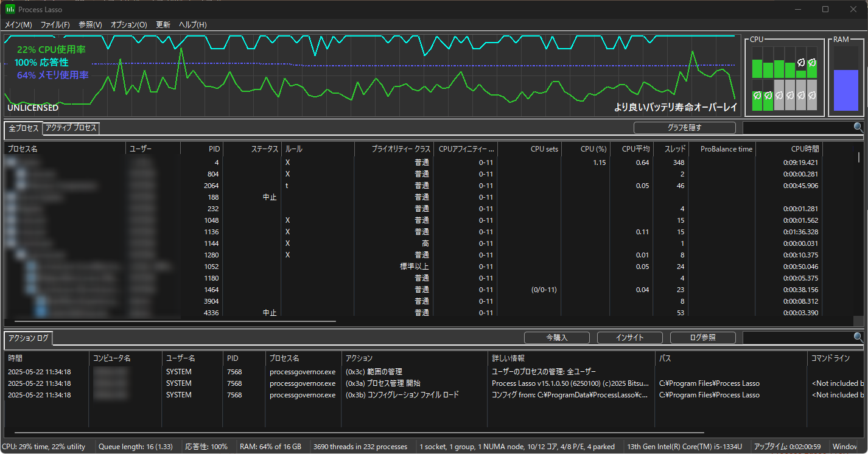Image resolution: width=868 pixels, height=454 pixels.
Task: Sort action log by 詳しい情報 column
Action: 572,358
